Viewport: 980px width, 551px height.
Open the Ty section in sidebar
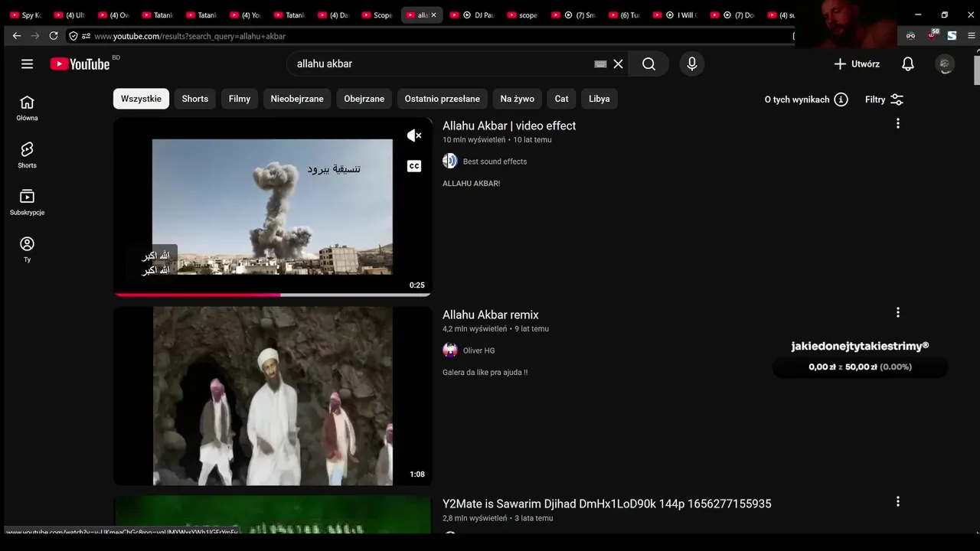coord(28,249)
